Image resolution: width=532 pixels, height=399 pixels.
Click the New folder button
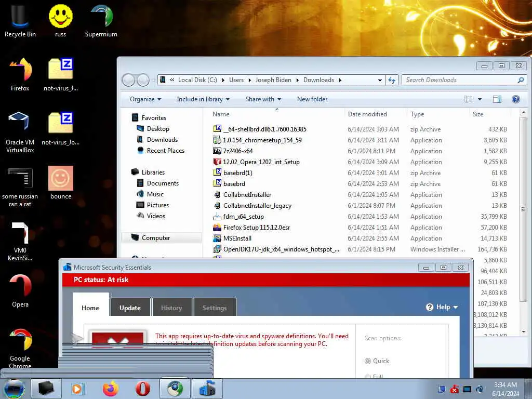312,99
